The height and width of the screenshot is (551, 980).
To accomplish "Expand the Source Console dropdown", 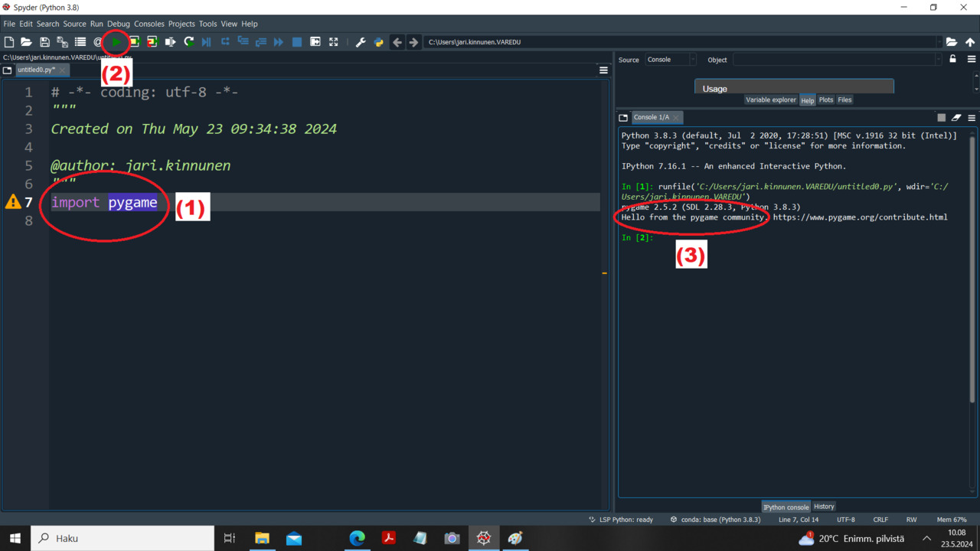I will pyautogui.click(x=671, y=60).
